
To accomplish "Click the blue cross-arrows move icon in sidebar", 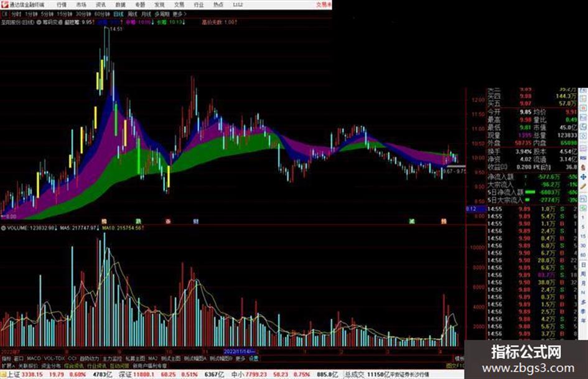I will click(583, 177).
